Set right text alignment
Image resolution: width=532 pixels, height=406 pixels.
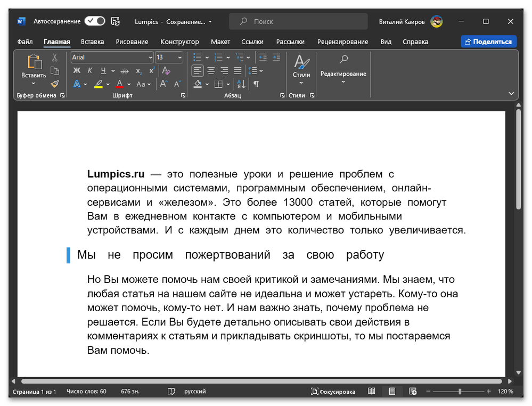pos(224,71)
